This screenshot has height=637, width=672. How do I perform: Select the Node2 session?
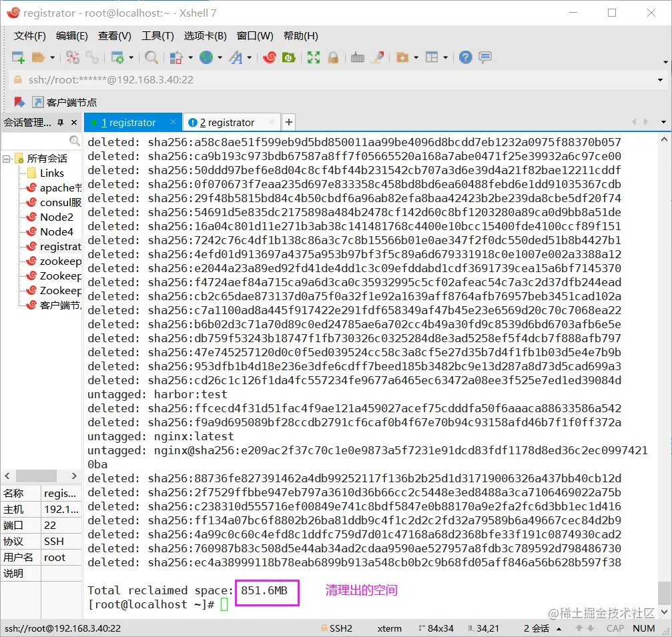coord(49,217)
